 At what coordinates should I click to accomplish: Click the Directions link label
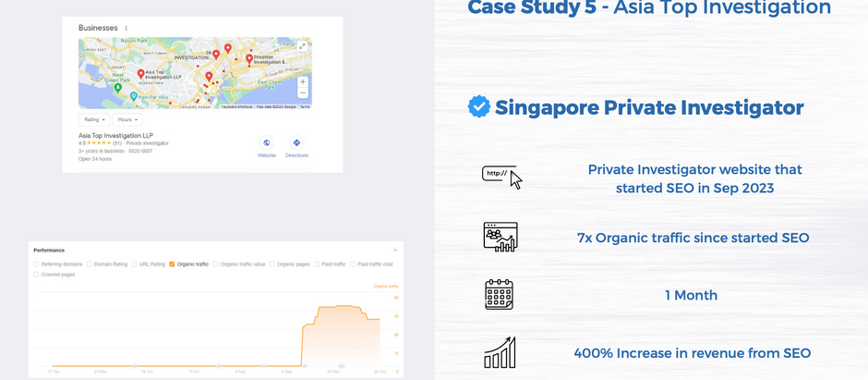click(x=296, y=155)
